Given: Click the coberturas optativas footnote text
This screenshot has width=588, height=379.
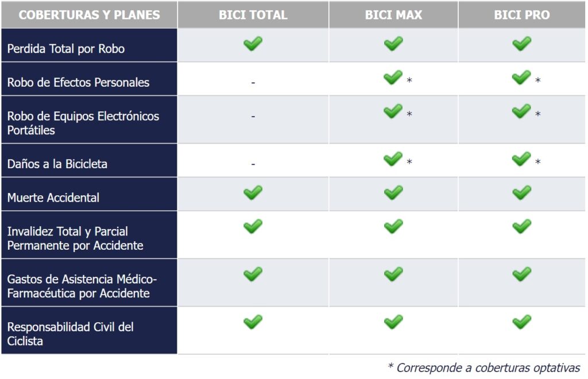Looking at the screenshot, I should click(483, 368).
